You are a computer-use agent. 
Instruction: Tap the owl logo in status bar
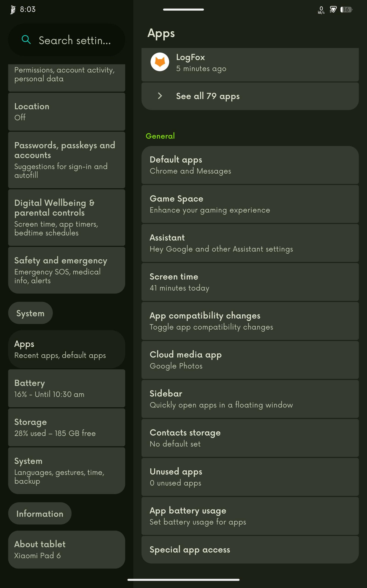(x=13, y=10)
